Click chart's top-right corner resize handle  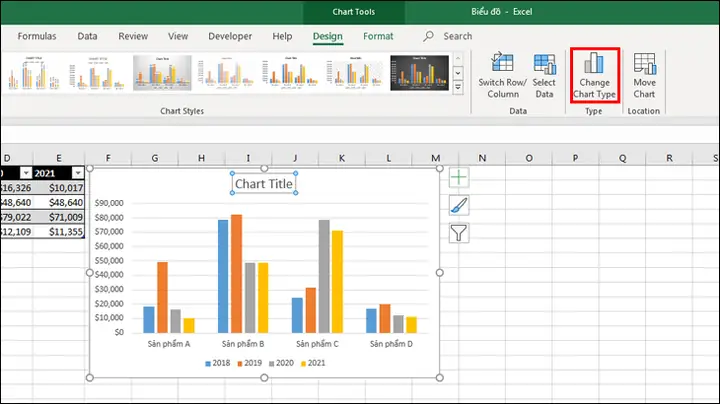tap(439, 168)
